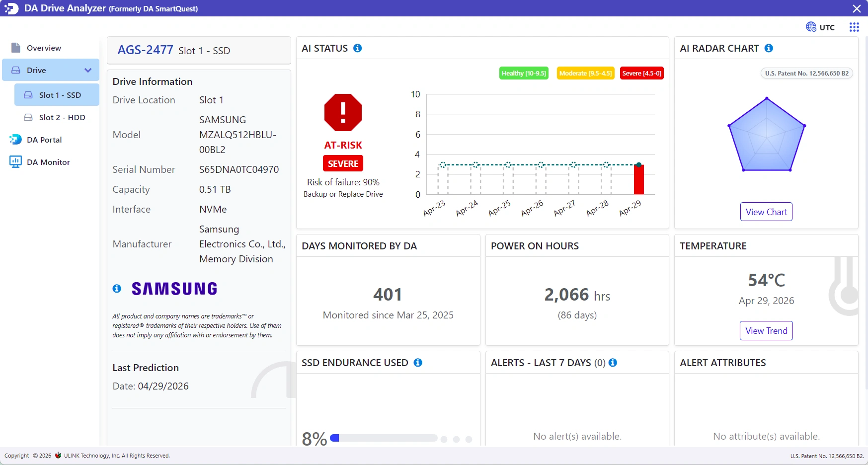Click the 'No alert(s) available.' message
Image resolution: width=868 pixels, height=465 pixels.
(x=577, y=436)
